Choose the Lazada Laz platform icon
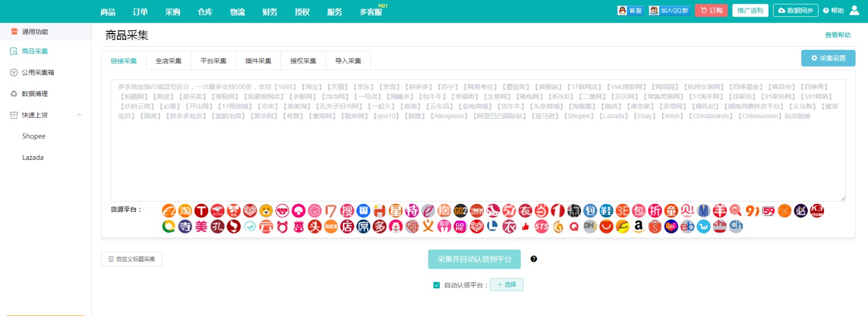This screenshot has height=316, width=868. click(671, 227)
